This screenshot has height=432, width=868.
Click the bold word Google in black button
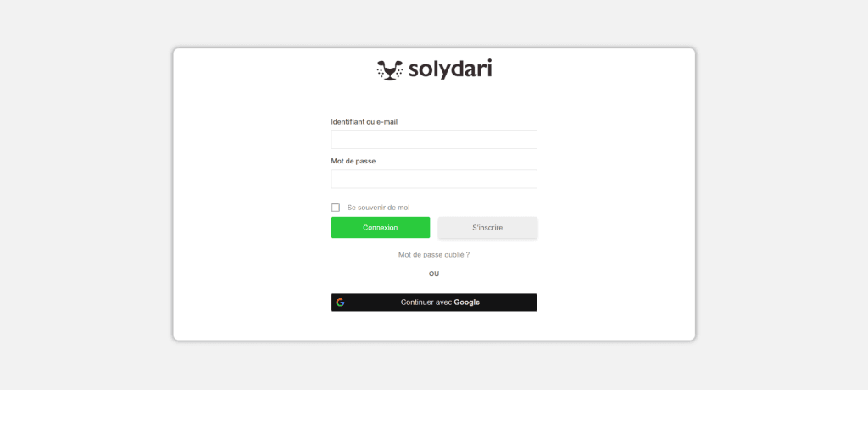[x=467, y=302]
